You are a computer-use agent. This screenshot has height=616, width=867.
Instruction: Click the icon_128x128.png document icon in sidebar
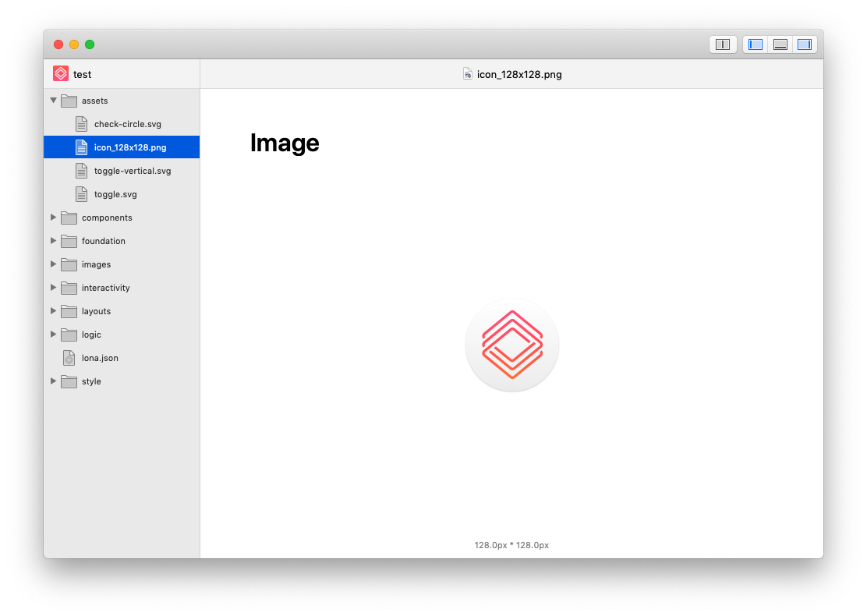81,147
